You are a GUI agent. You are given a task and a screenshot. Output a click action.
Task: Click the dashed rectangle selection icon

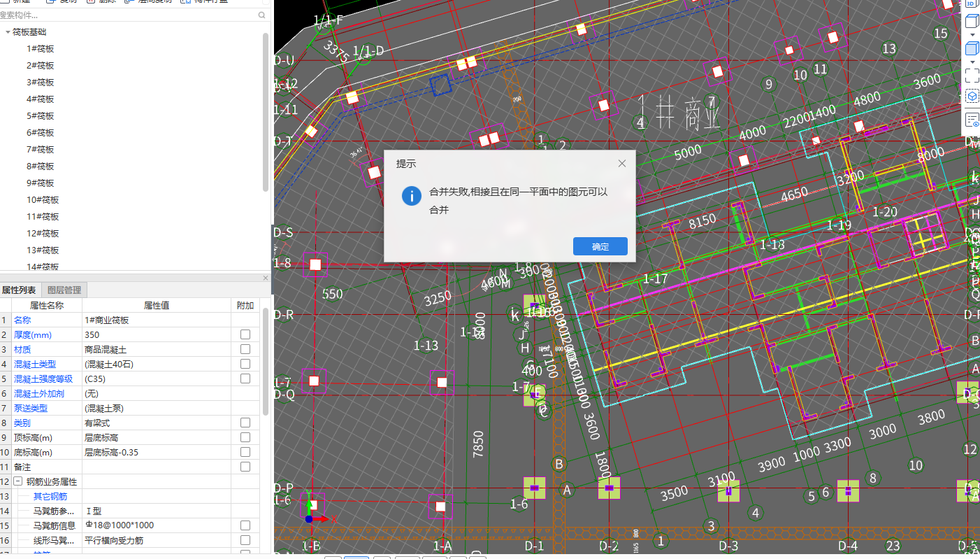click(x=972, y=75)
